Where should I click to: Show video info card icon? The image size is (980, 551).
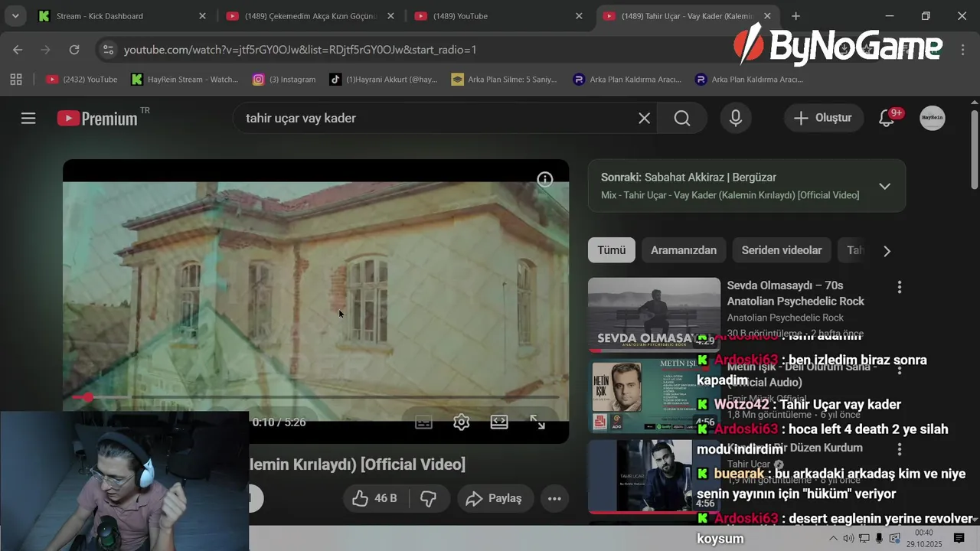(x=545, y=180)
